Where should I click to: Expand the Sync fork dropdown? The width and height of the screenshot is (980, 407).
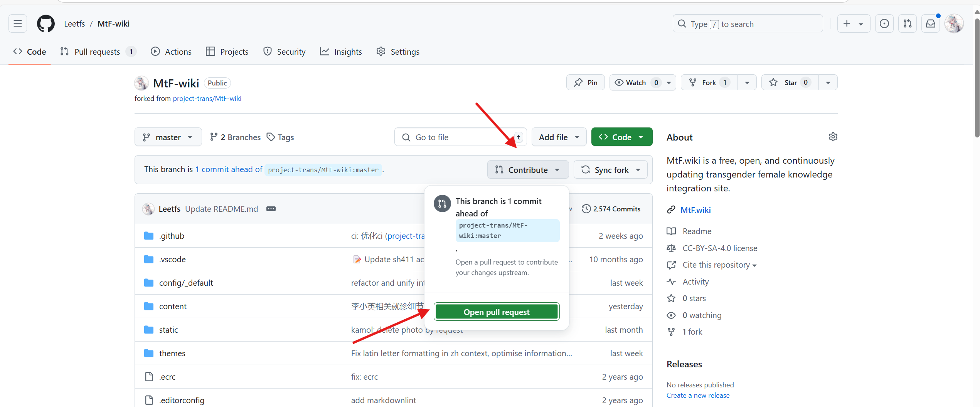click(611, 170)
